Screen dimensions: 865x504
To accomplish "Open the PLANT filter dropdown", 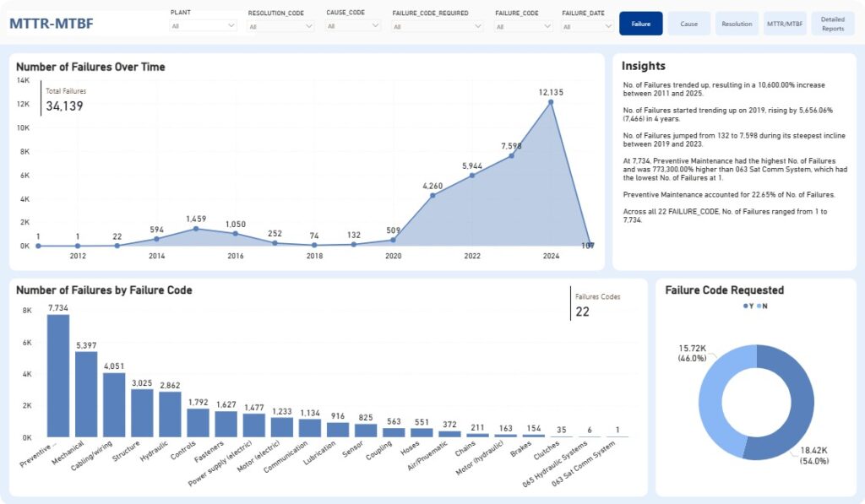I will tap(203, 25).
